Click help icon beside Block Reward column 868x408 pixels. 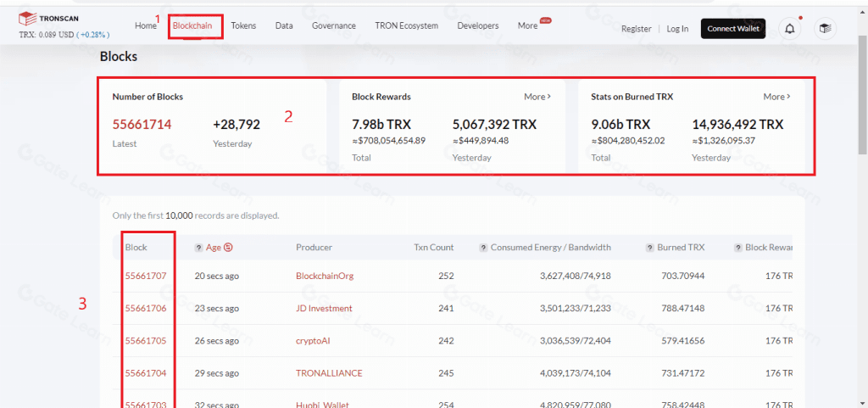pos(737,248)
